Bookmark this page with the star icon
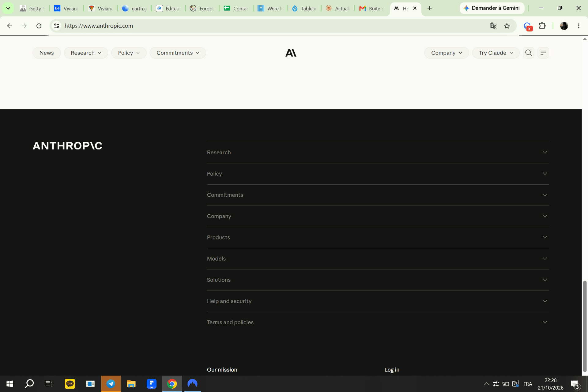 point(507,26)
